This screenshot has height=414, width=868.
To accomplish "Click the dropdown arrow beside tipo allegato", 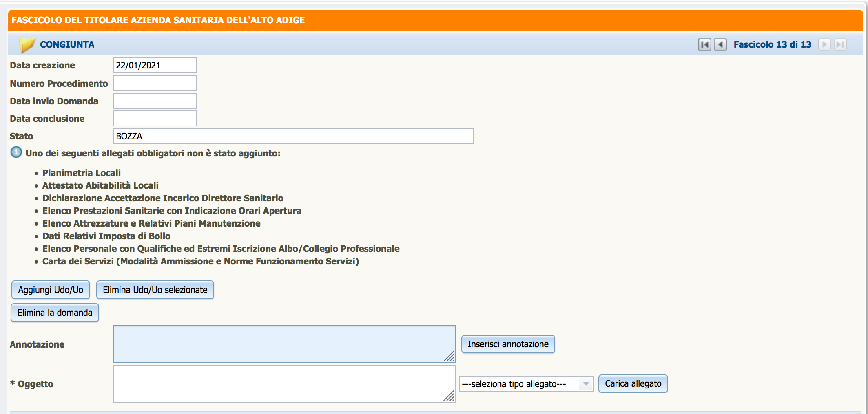I will 586,384.
